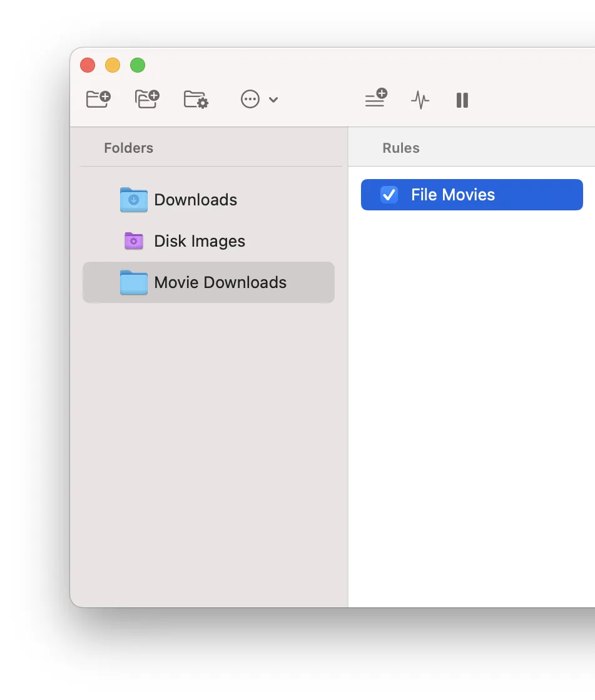Uncheck the File Movies rule checkbox
The width and height of the screenshot is (595, 700).
(x=389, y=195)
